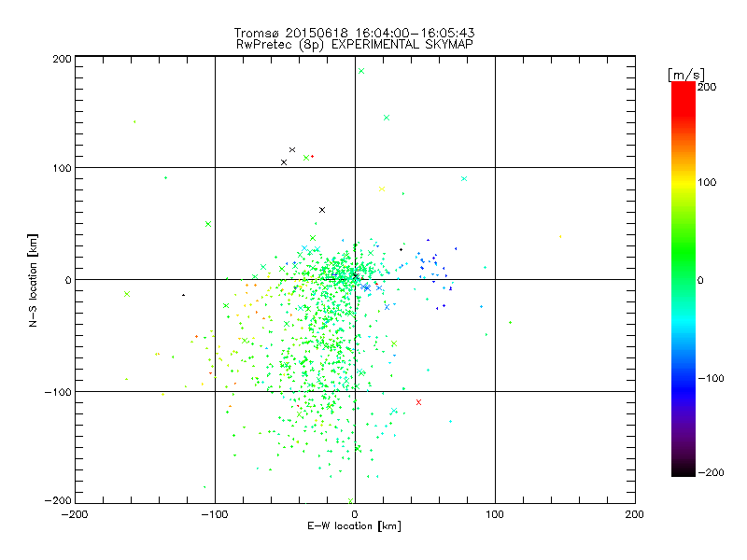Select the topmost green X marker near N-S 190 km

click(361, 71)
